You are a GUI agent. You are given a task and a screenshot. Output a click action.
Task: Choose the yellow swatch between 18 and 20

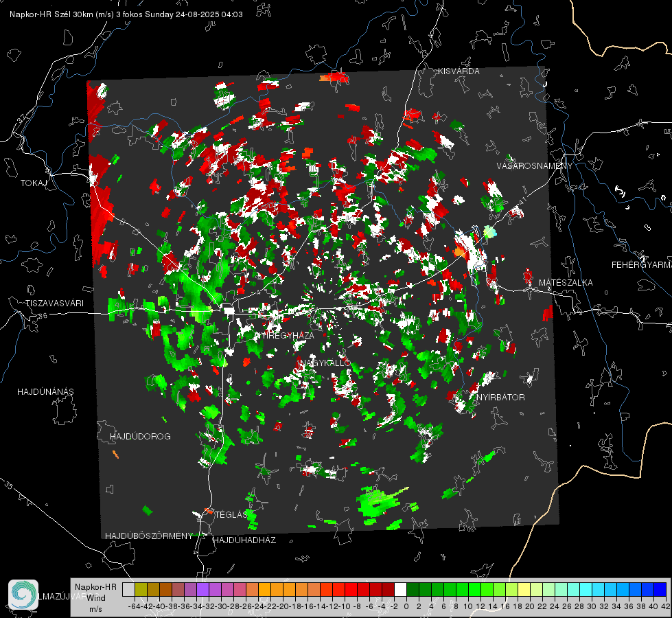pos(524,589)
